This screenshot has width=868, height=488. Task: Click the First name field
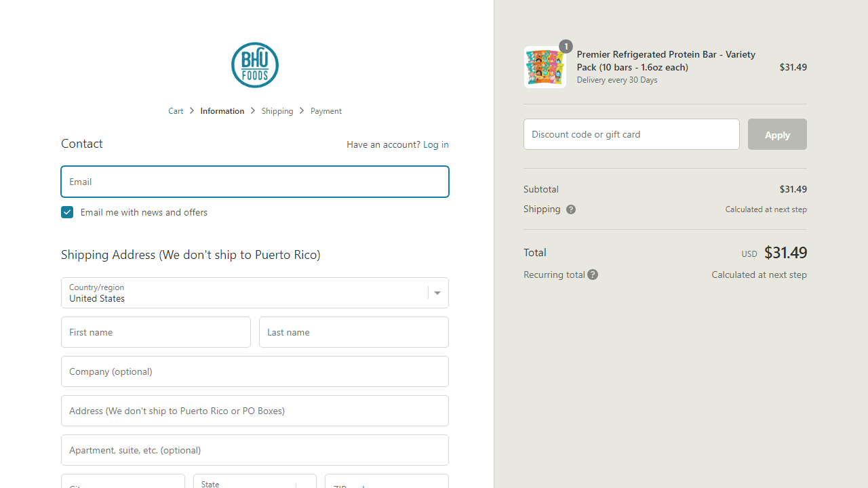pos(155,332)
